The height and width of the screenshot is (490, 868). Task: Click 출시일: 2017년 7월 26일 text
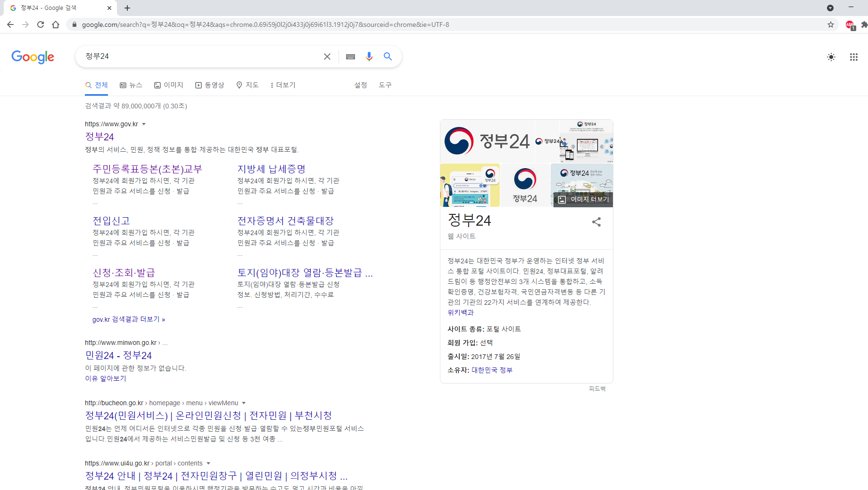point(484,357)
